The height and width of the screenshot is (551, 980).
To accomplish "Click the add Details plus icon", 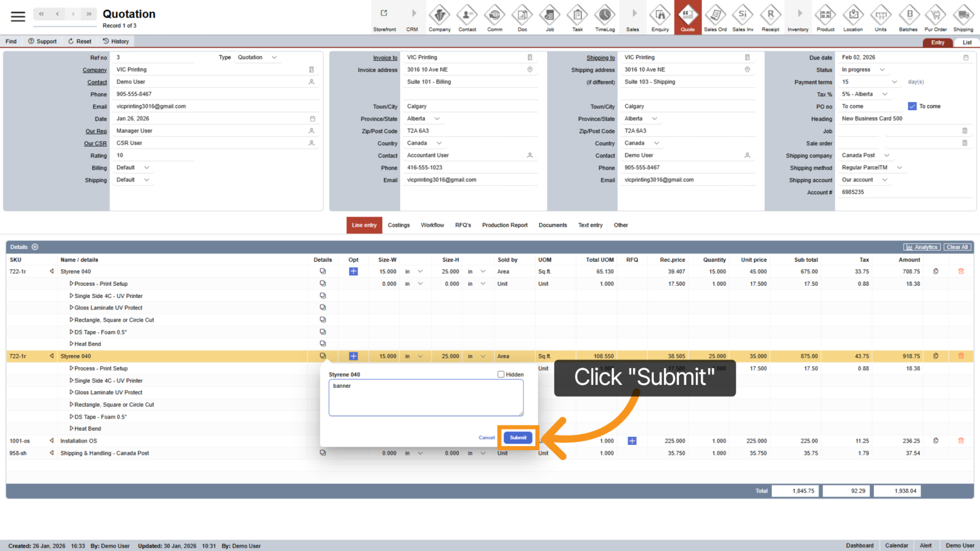I will click(x=35, y=247).
